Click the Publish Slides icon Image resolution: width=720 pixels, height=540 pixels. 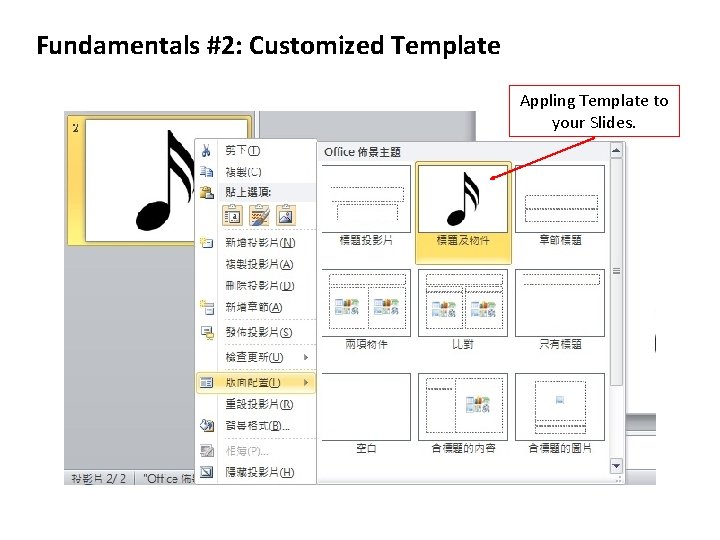click(x=207, y=332)
